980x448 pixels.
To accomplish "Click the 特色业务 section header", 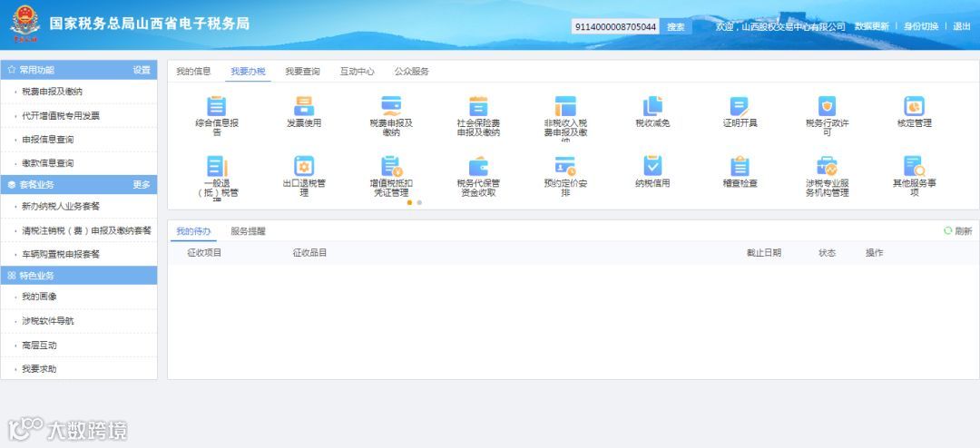I will [79, 276].
